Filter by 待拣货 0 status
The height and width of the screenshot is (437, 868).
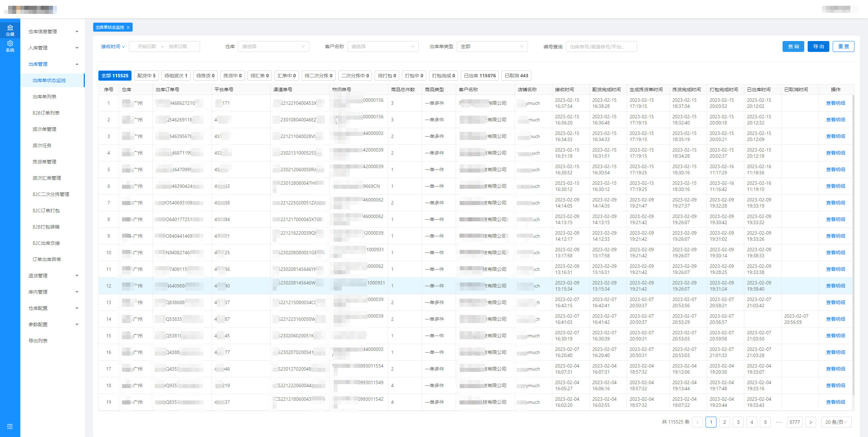coord(205,76)
